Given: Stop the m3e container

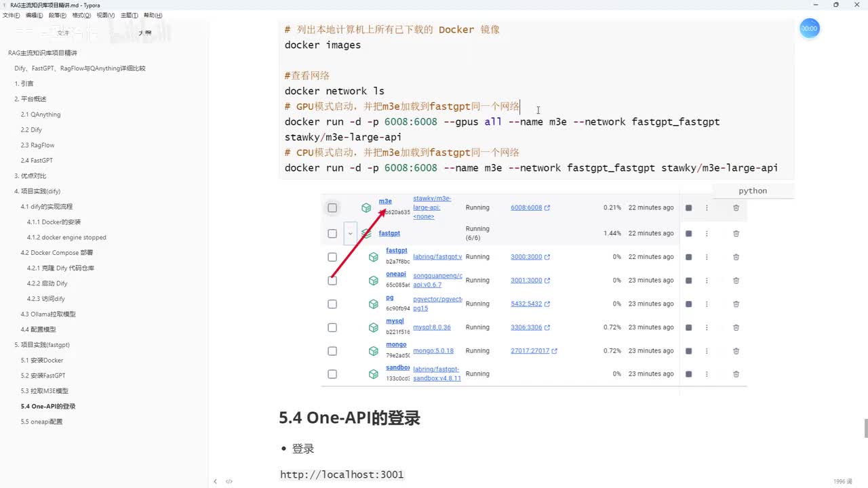Looking at the screenshot, I should point(688,208).
